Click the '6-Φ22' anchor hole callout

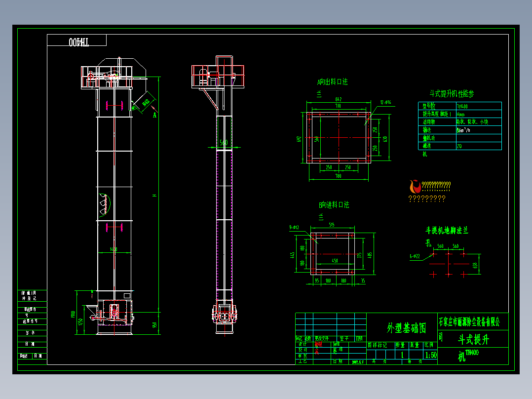coord(415,256)
